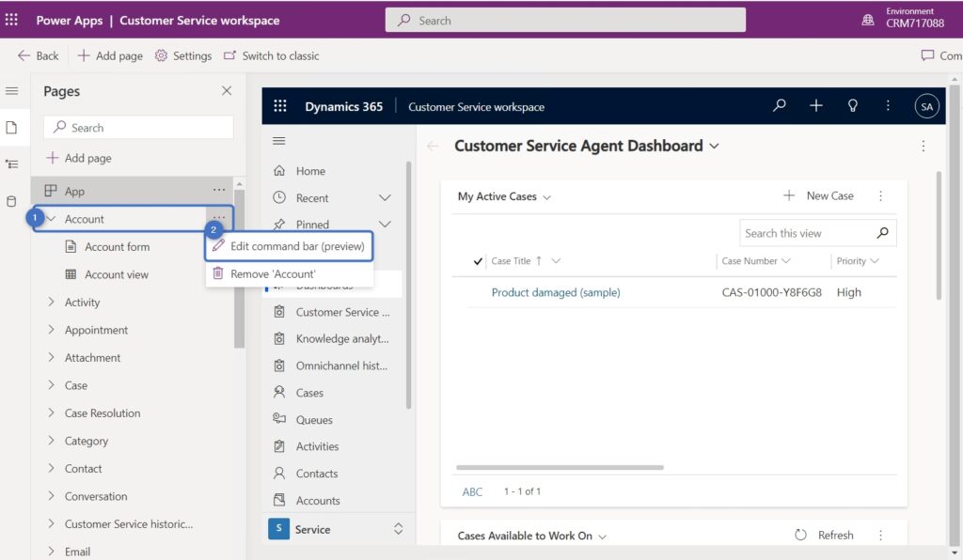Click Add page in the Pages panel
Screen dimensions: 963x560
point(79,158)
